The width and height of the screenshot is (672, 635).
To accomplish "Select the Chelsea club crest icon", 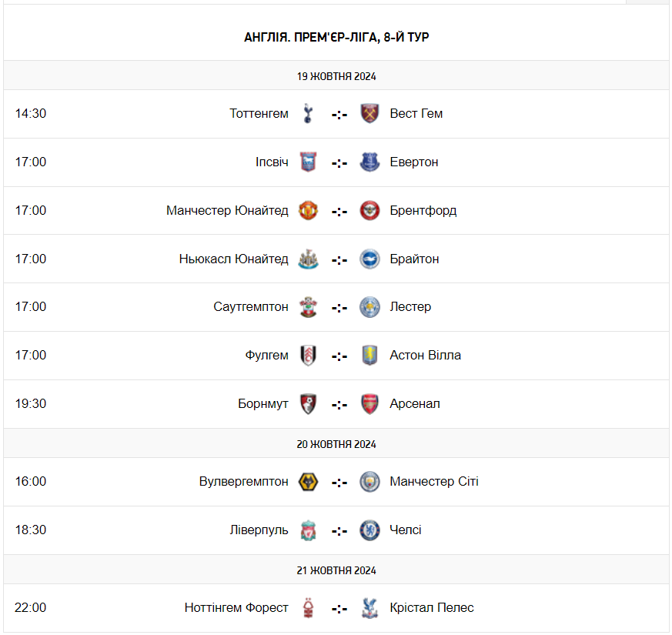I will coord(370,530).
